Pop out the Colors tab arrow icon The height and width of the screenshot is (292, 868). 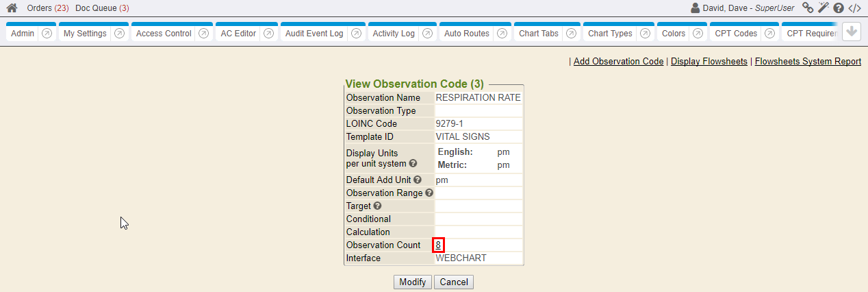(698, 34)
